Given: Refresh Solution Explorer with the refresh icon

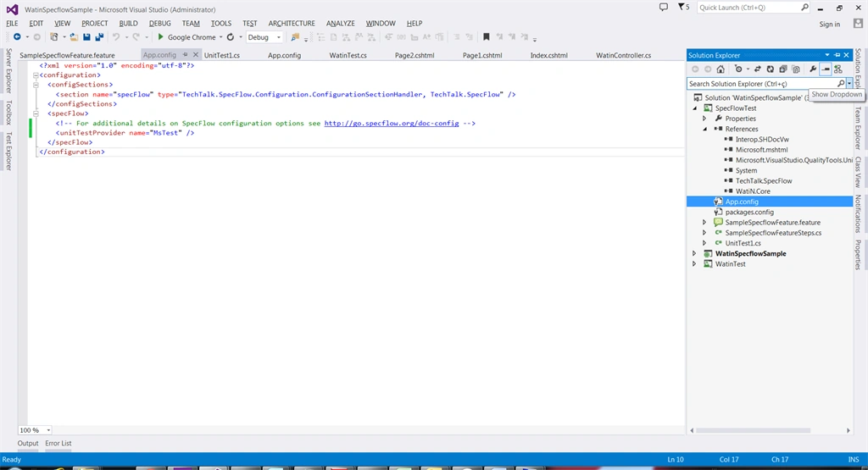Looking at the screenshot, I should [770, 69].
